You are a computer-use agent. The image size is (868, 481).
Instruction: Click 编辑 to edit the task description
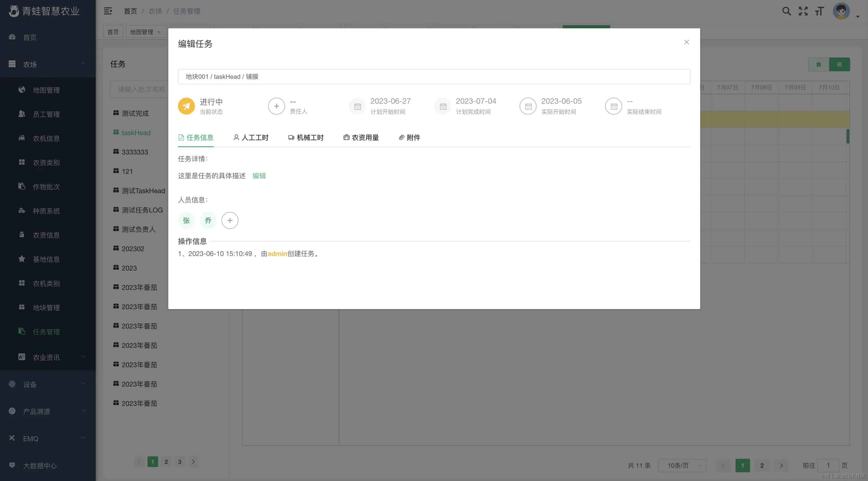click(259, 175)
